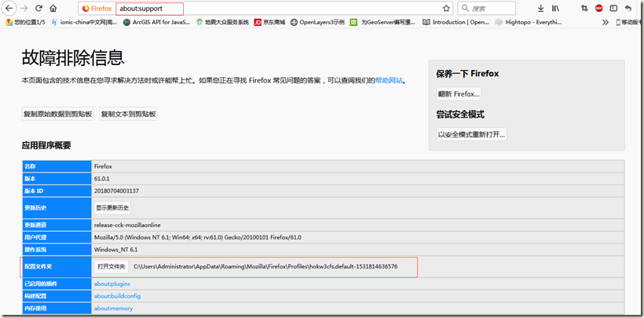Viewport: 644px width, 318px height.
Task: Select release-cck-mozillaonline channel value
Action: [127, 225]
